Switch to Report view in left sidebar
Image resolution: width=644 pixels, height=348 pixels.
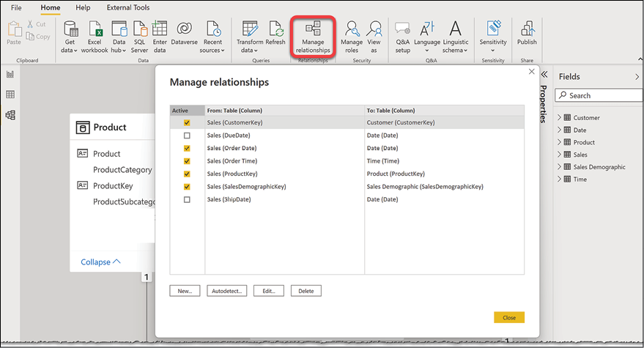[10, 75]
